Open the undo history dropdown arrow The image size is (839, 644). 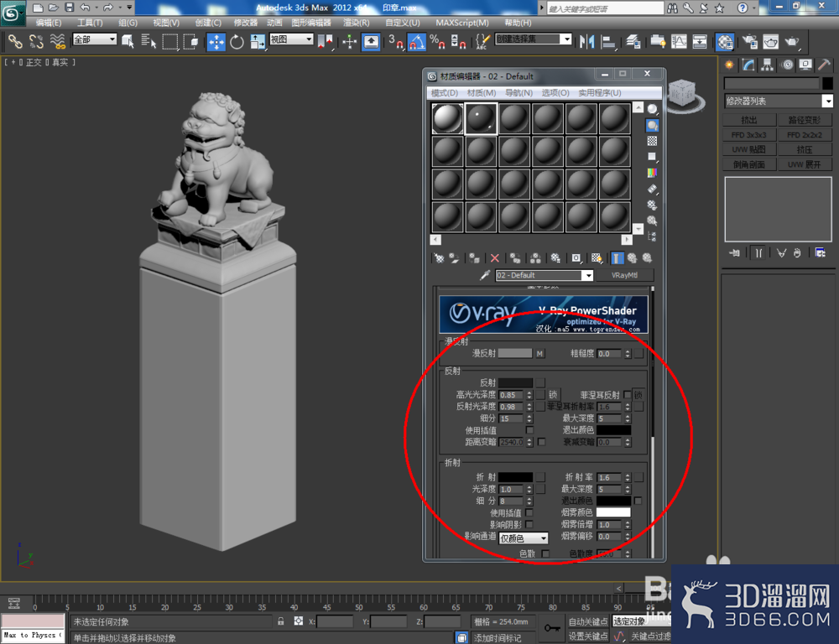[x=96, y=8]
